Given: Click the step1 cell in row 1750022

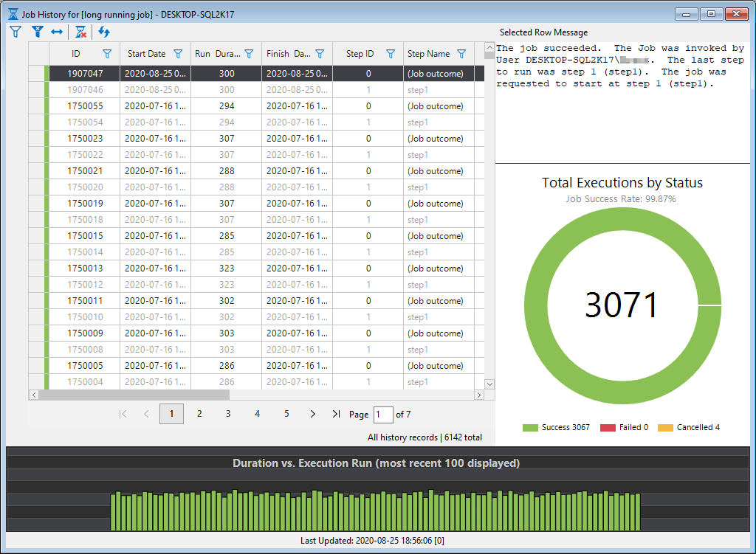Looking at the screenshot, I should pos(439,155).
